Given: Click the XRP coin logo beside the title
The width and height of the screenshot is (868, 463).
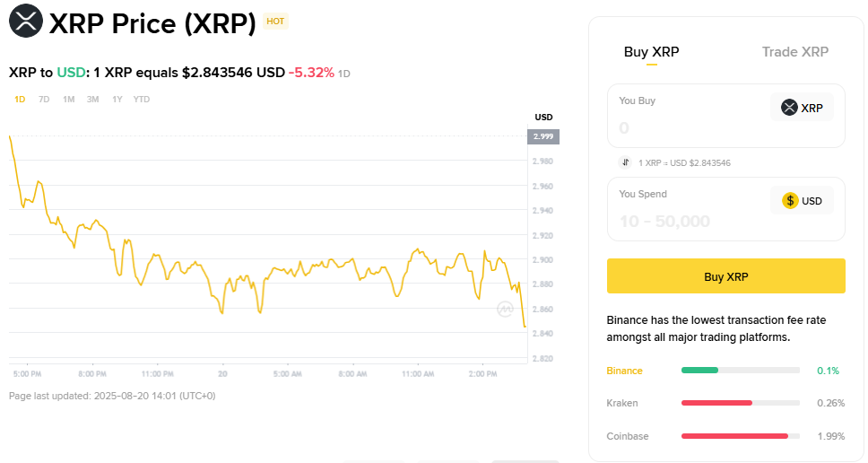Looking at the screenshot, I should 25,21.
